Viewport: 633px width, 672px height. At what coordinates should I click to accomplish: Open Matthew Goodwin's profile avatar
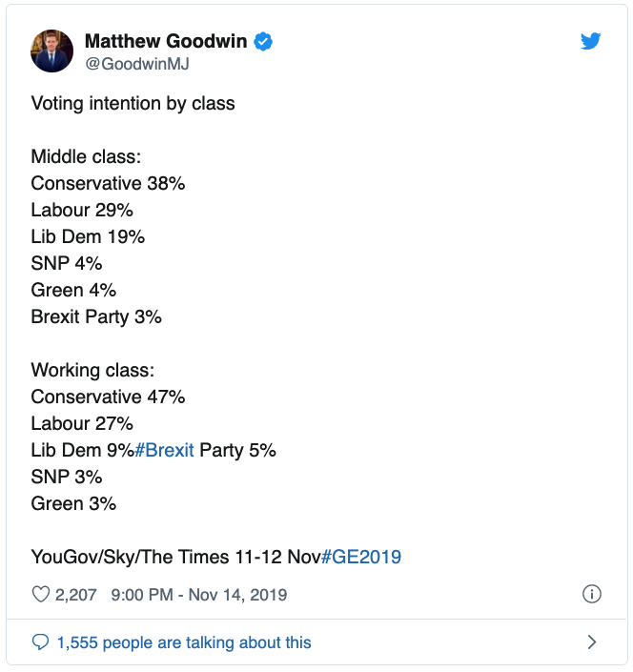coord(51,51)
